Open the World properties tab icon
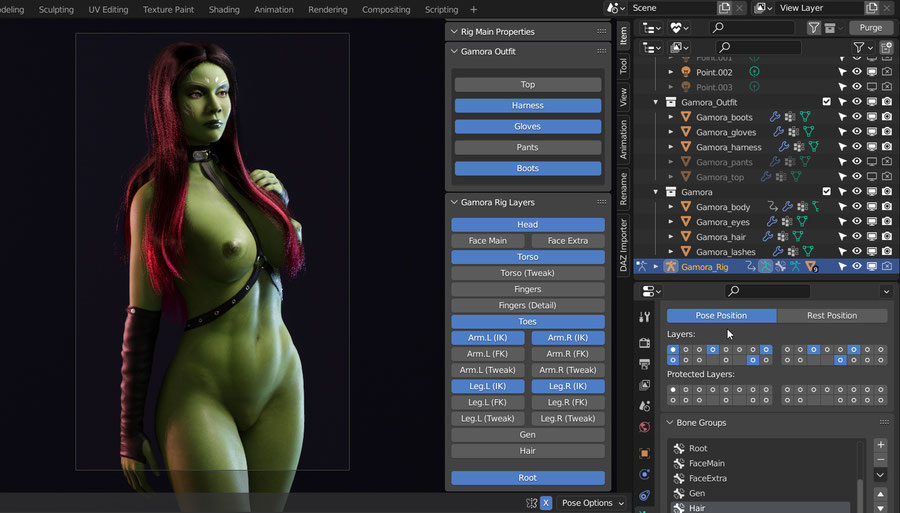Screen dimensions: 900x513 (645, 427)
